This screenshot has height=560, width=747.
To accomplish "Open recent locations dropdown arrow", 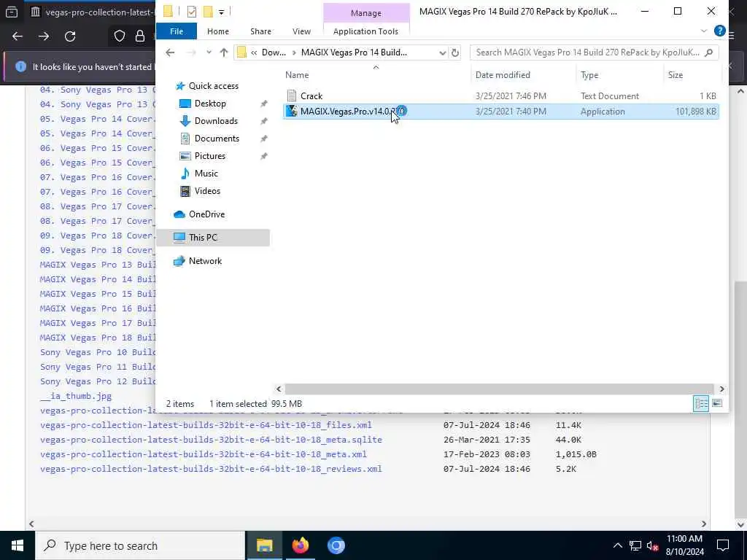I will click(x=209, y=52).
